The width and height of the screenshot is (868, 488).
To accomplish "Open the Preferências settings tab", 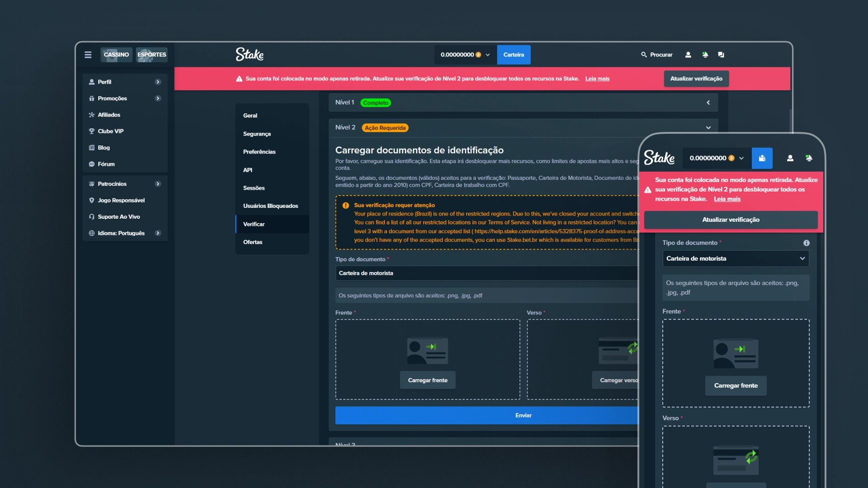I will pyautogui.click(x=272, y=152).
